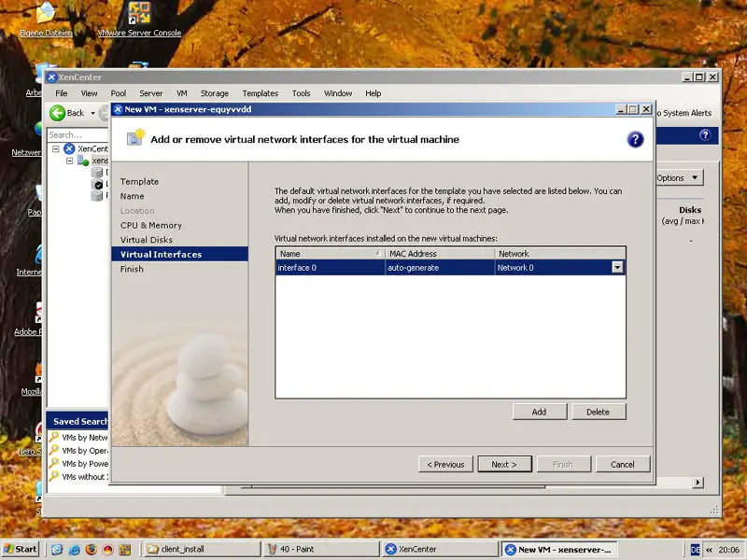Click the green Back arrow icon in XenCenter
This screenshot has height=560, width=747.
click(x=57, y=113)
